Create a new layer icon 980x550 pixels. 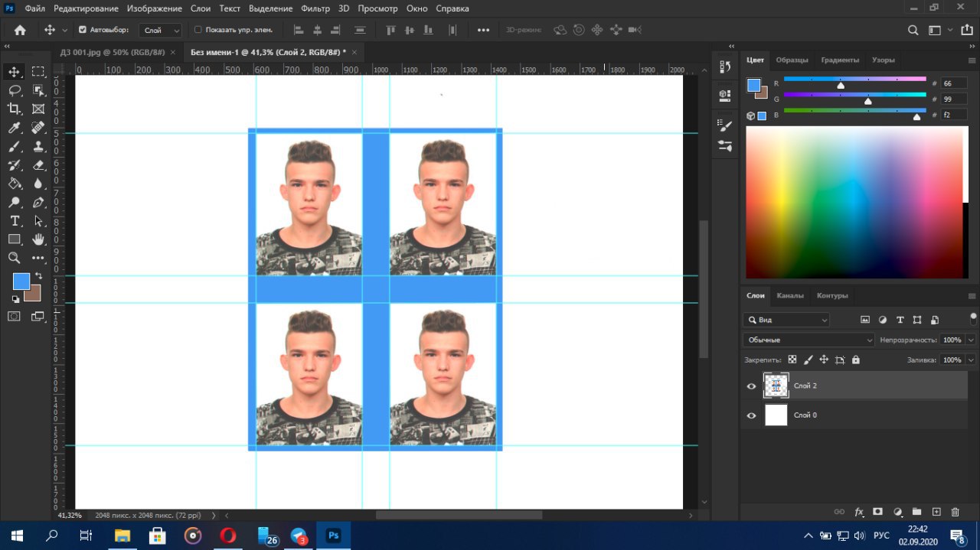click(936, 512)
